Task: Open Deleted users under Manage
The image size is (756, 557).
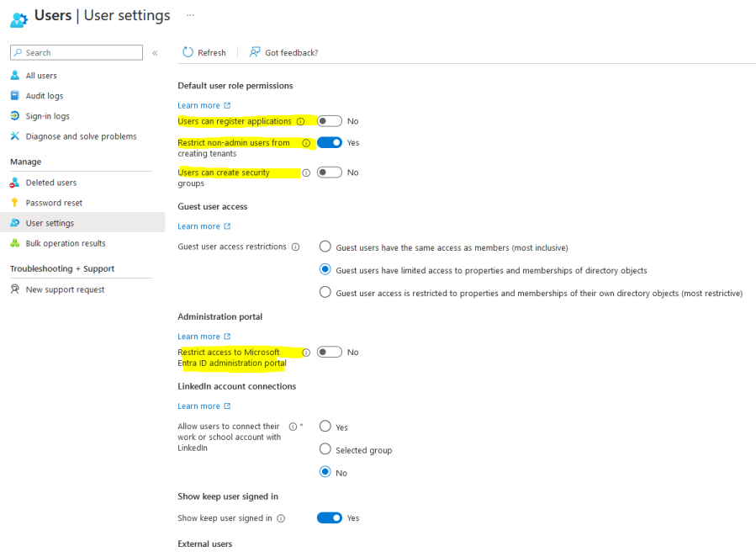Action: point(50,182)
